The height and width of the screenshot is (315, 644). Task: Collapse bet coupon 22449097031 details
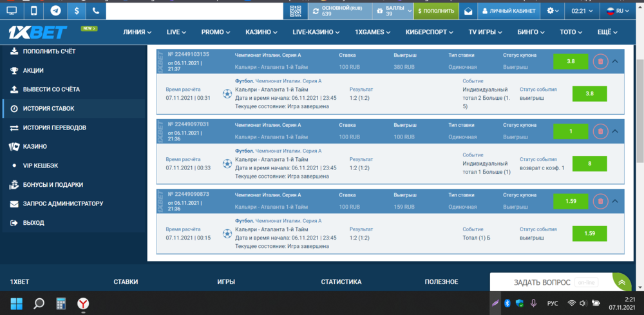(x=615, y=131)
